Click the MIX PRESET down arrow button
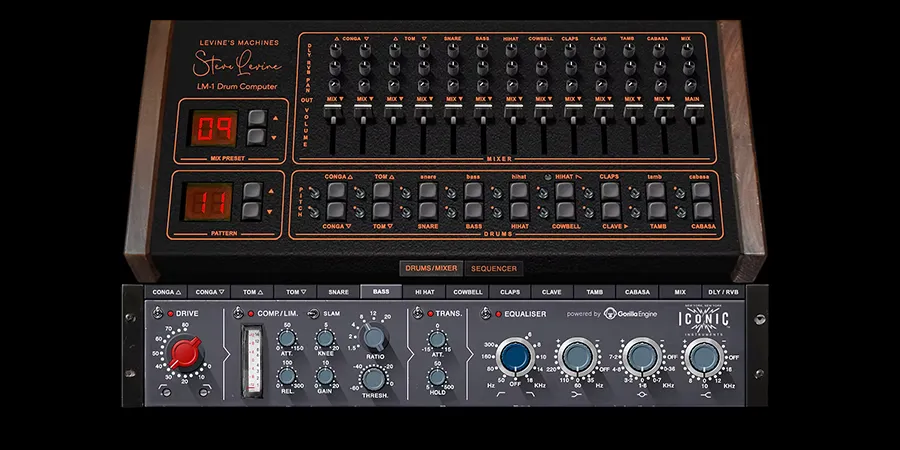The width and height of the screenshot is (900, 450). coord(257,137)
